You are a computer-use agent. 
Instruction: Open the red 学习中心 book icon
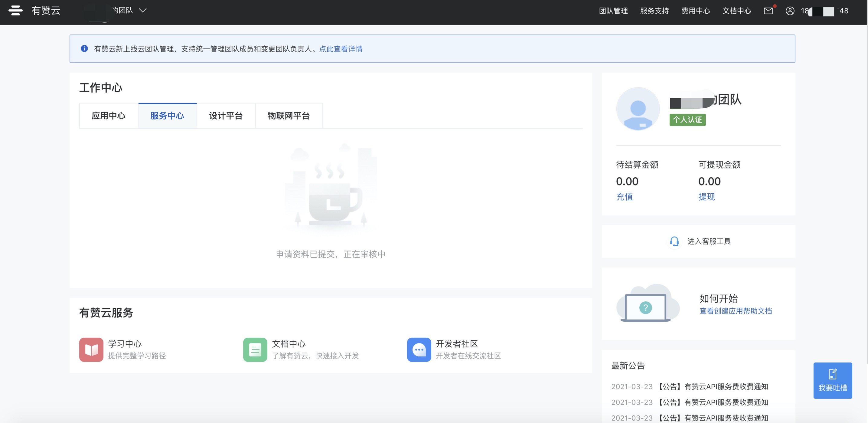tap(91, 349)
